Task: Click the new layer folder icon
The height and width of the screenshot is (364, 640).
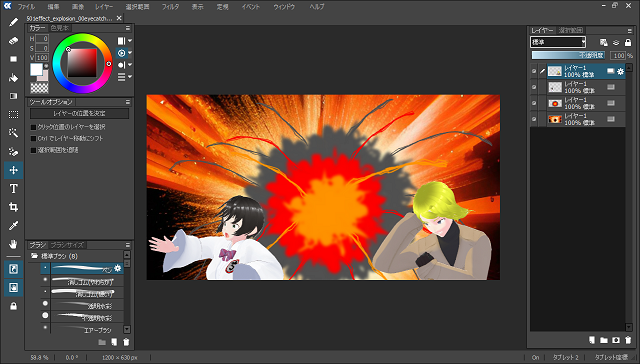Action: coord(604,340)
